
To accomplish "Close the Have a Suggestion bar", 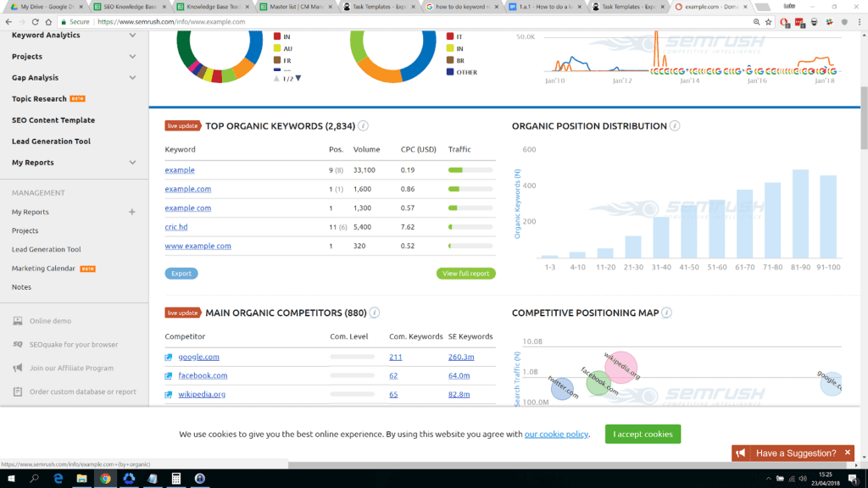I will click(x=848, y=452).
